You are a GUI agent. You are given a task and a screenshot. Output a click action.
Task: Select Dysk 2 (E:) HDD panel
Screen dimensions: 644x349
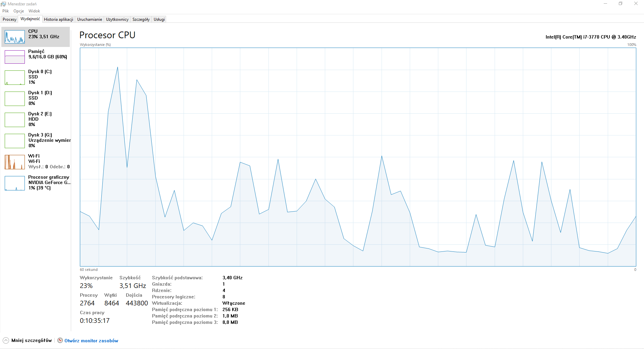click(35, 119)
